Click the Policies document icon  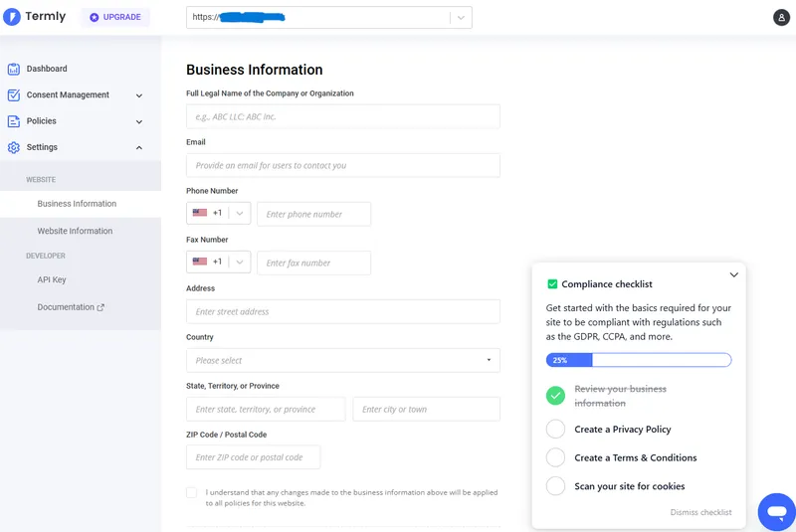(14, 121)
